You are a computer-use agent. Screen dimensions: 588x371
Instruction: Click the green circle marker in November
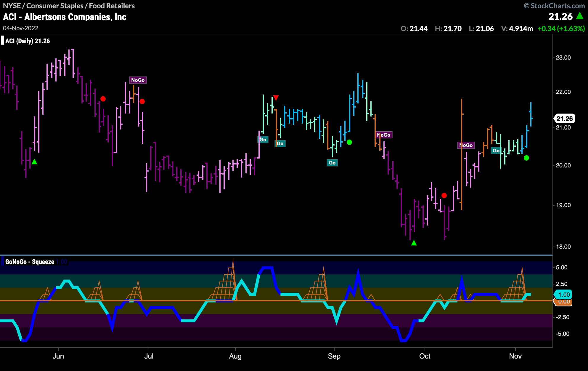(526, 158)
